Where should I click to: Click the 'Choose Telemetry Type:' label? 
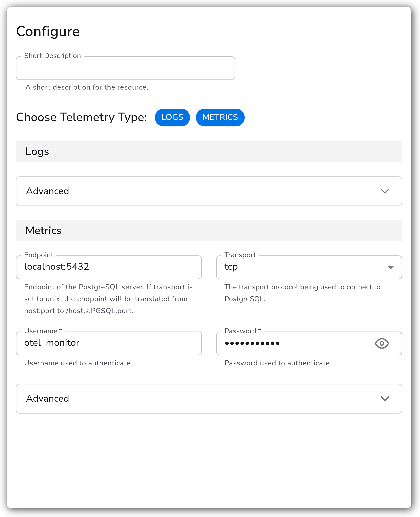click(82, 117)
